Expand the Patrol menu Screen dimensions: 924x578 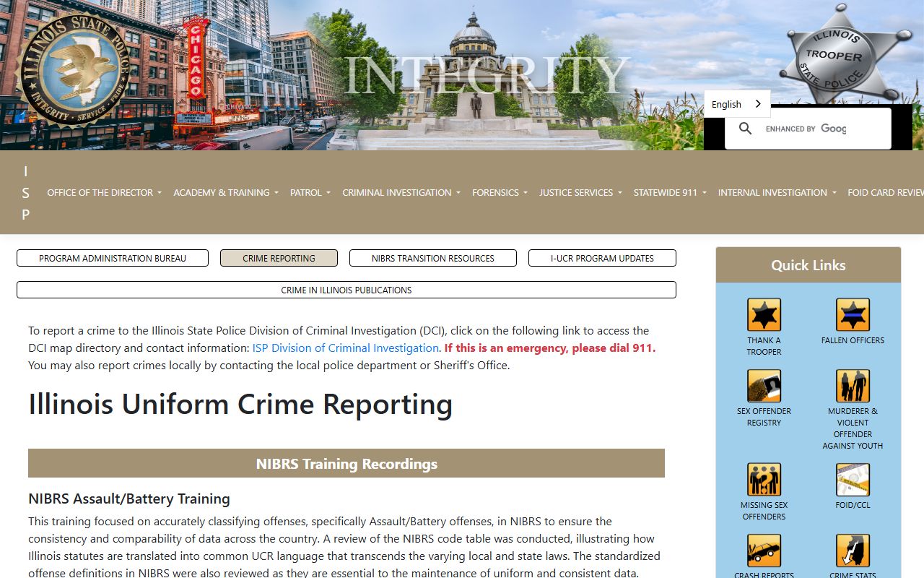310,192
